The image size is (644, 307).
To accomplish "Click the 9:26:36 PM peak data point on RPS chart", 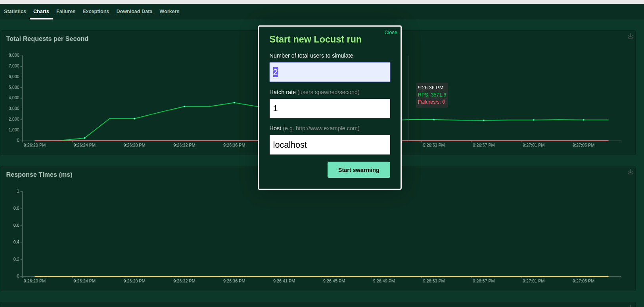I will click(234, 102).
